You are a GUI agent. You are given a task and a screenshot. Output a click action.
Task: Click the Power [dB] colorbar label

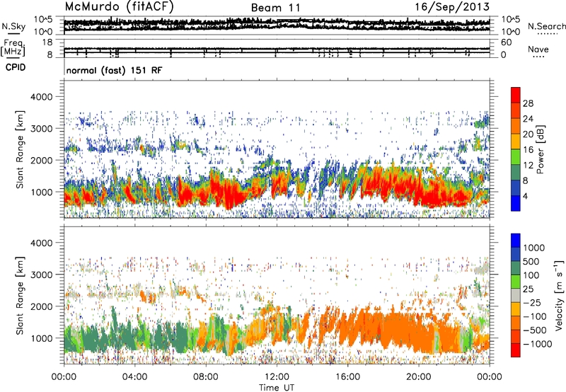coord(540,149)
